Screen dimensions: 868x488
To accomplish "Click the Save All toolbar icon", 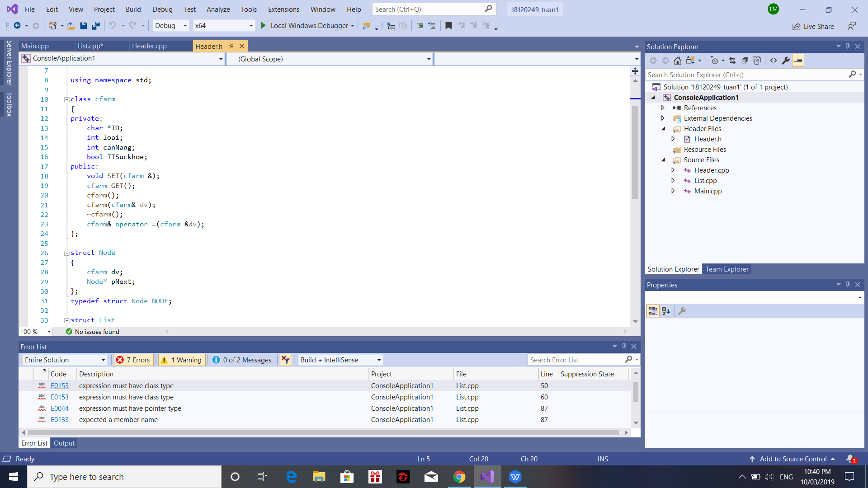I will click(95, 26).
